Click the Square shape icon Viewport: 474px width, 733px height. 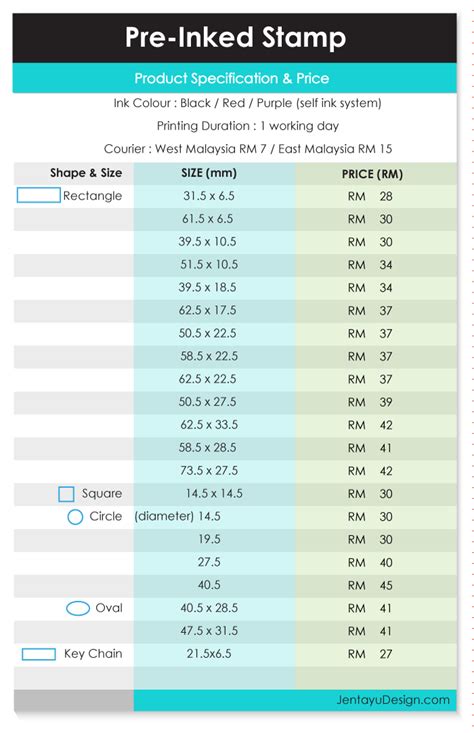(66, 494)
